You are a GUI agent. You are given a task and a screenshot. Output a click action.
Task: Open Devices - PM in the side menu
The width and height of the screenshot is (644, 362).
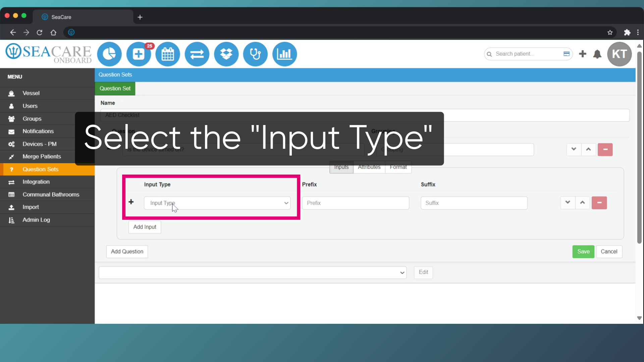(x=47, y=144)
